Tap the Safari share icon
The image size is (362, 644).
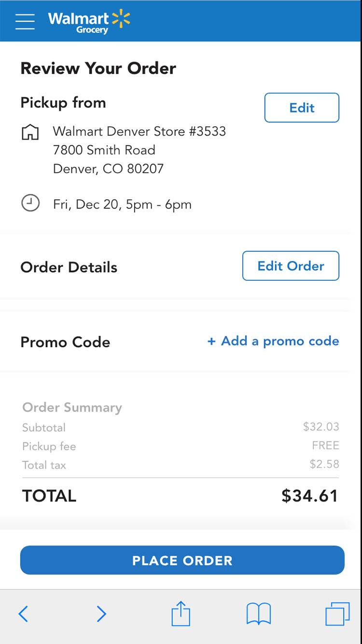point(181,614)
